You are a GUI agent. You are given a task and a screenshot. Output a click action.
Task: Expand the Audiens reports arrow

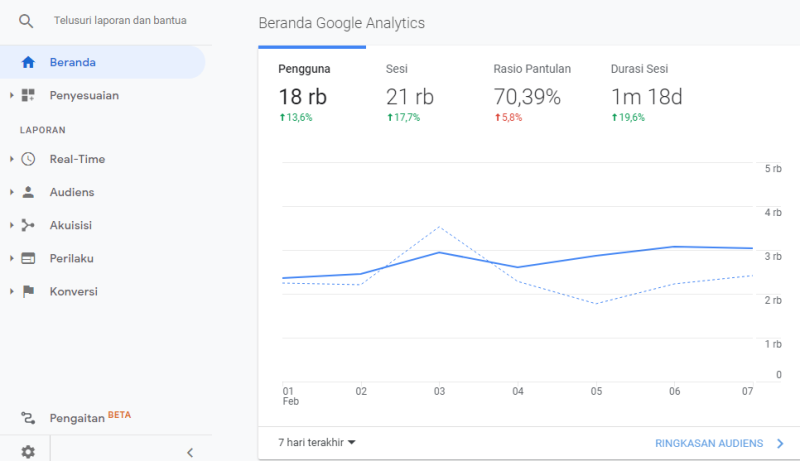11,192
